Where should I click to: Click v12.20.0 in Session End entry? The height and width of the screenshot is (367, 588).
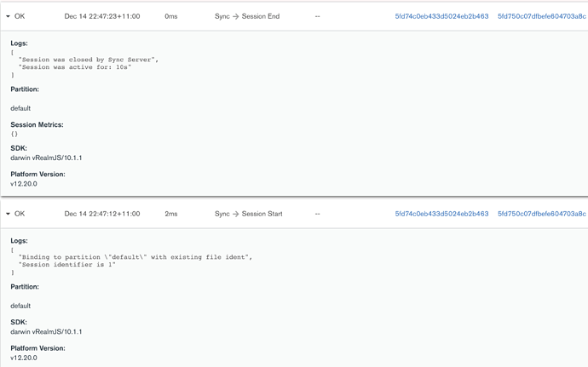[24, 184]
